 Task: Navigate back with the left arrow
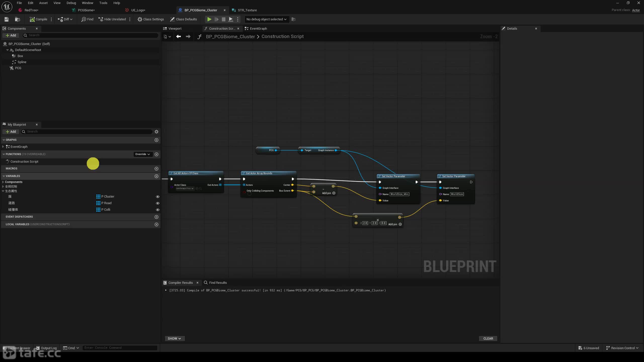point(179,37)
